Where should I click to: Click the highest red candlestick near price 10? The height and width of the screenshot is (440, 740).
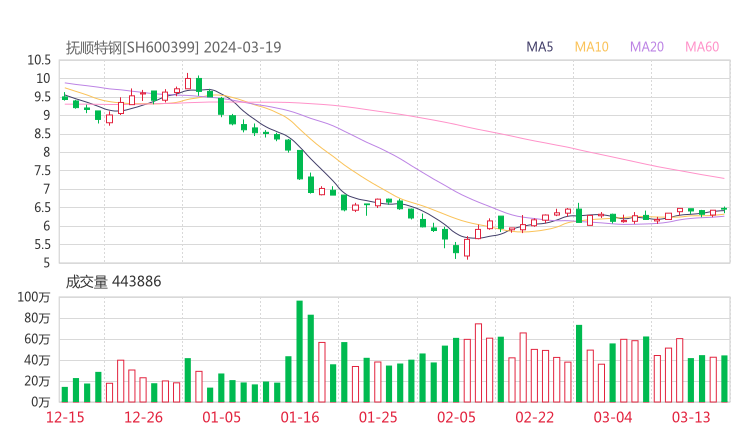188,83
